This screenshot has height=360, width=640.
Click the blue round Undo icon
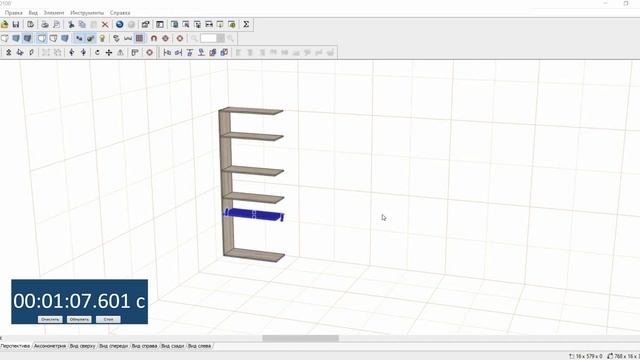[x=120, y=24]
